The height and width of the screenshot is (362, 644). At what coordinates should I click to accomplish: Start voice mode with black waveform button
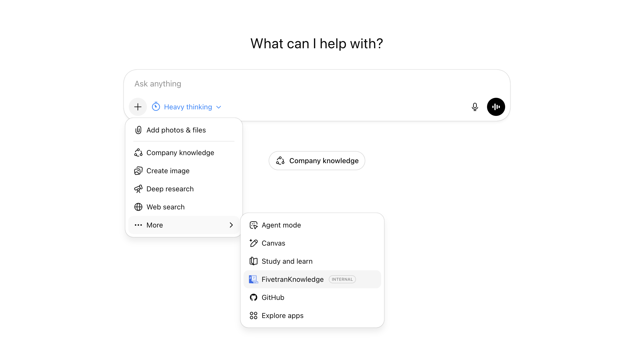point(496,107)
